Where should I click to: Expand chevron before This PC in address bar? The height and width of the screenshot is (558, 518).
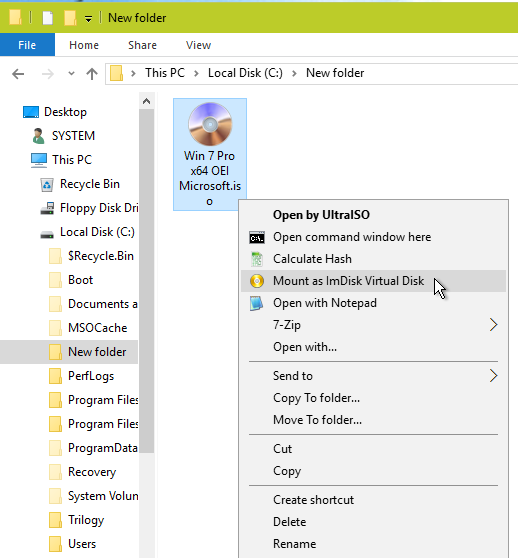coord(133,74)
